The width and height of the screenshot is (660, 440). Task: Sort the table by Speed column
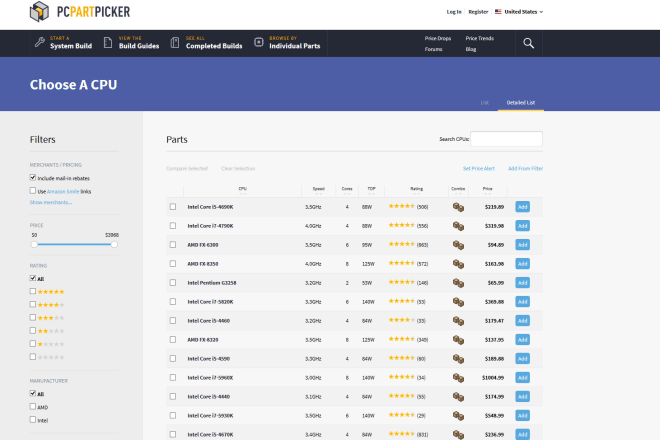[x=319, y=190]
